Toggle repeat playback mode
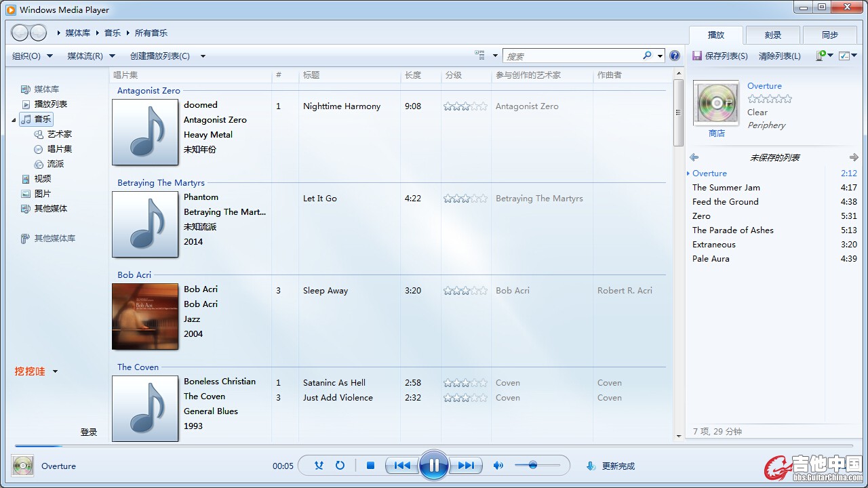This screenshot has height=488, width=868. pos(340,466)
